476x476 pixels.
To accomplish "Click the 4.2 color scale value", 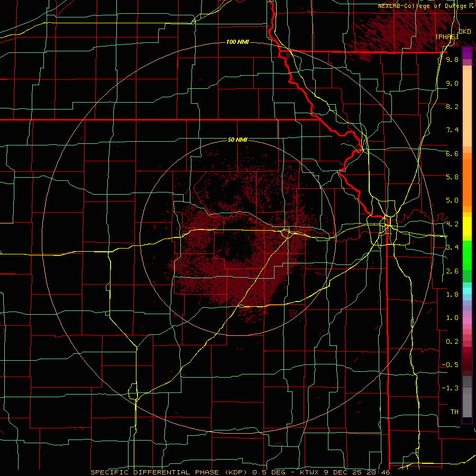I will (452, 224).
